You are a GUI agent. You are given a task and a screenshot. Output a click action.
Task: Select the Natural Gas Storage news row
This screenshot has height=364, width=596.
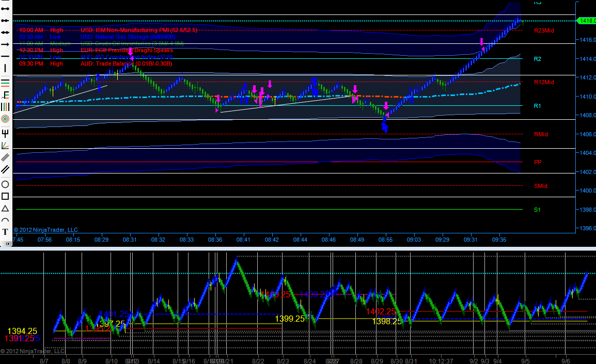pyautogui.click(x=97, y=37)
